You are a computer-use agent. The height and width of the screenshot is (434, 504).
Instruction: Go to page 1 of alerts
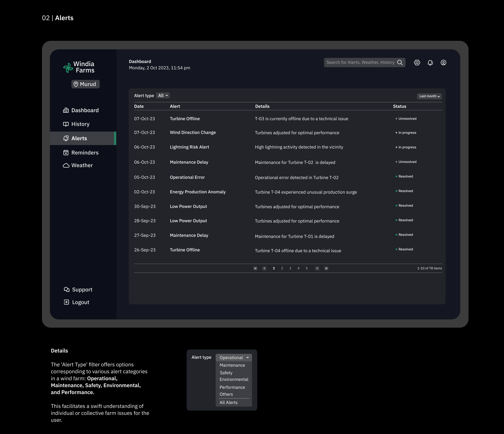[x=274, y=268]
